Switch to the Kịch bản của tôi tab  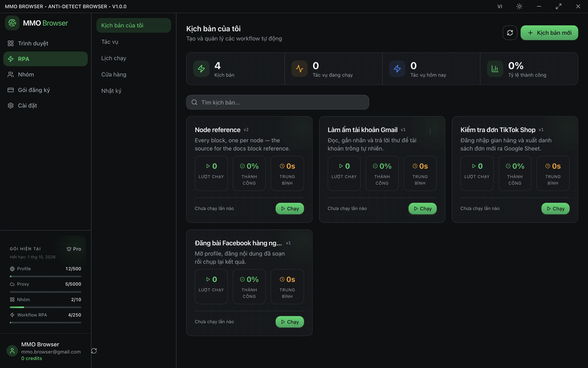134,25
